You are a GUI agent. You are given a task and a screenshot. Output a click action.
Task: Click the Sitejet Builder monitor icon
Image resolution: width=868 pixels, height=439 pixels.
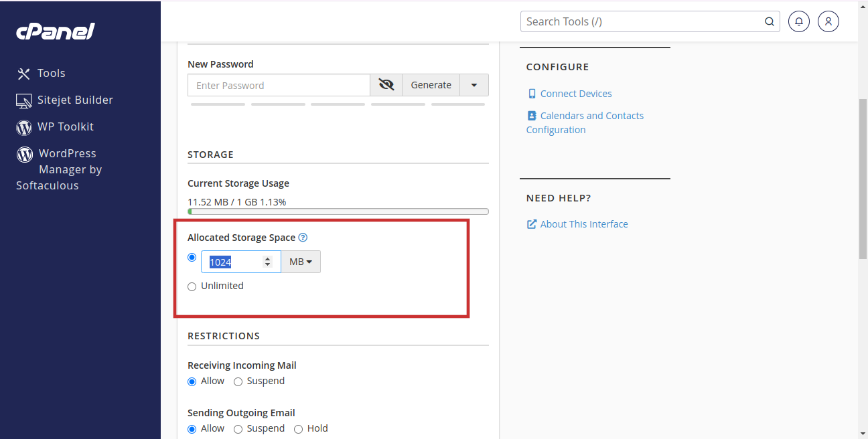[x=24, y=100]
